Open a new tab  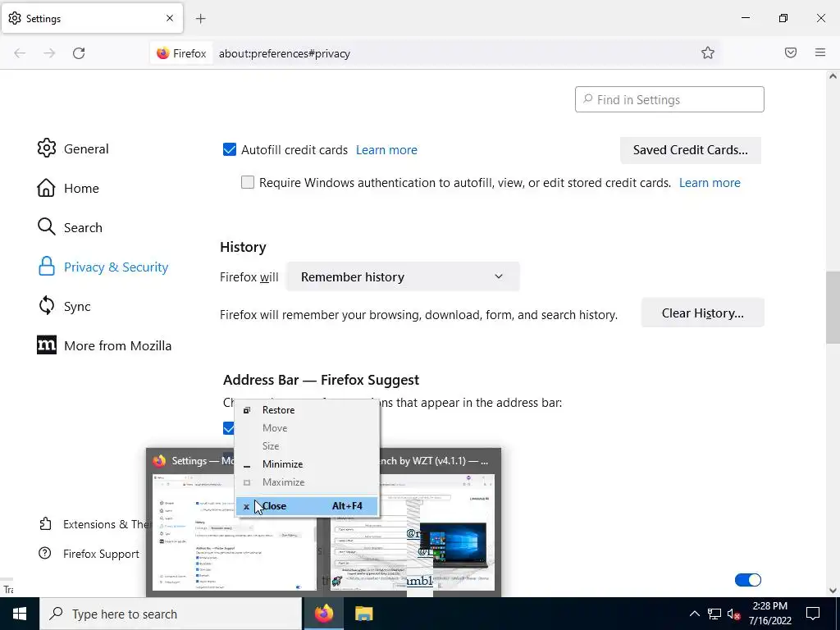(200, 19)
